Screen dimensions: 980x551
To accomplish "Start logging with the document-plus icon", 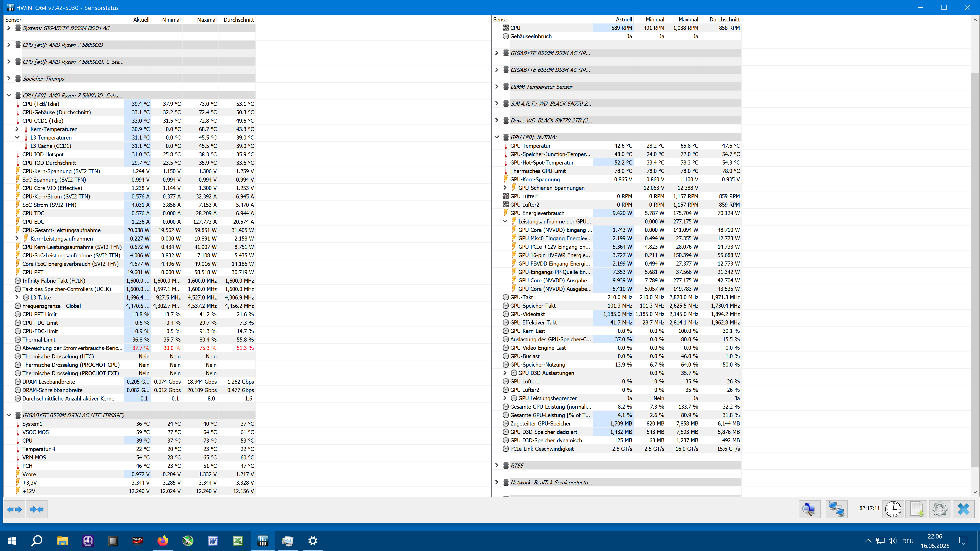I will pyautogui.click(x=917, y=509).
